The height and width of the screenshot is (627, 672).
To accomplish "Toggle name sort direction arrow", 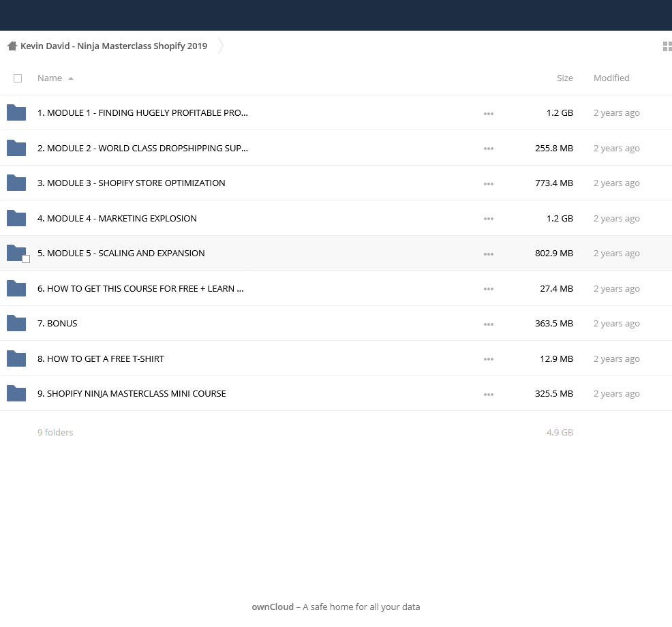I will pyautogui.click(x=71, y=78).
